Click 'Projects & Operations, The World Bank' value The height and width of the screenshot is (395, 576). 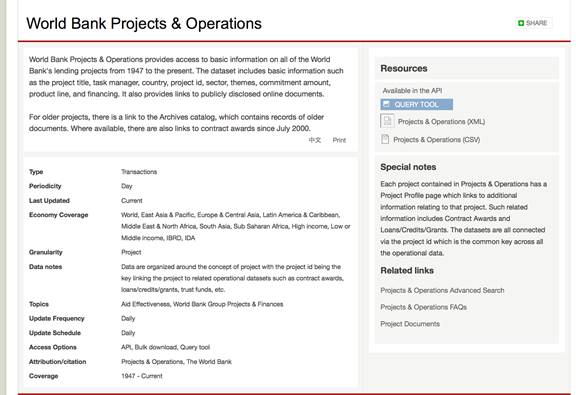tap(176, 362)
